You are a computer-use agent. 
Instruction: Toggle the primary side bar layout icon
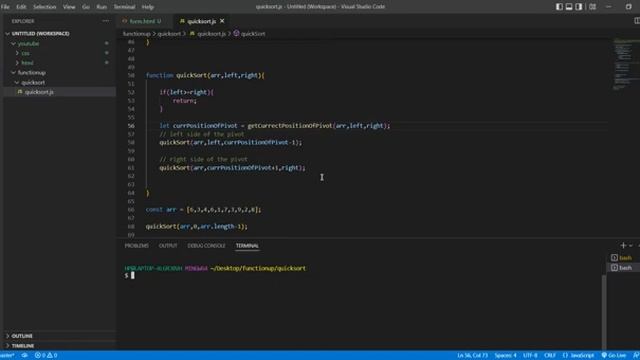click(559, 7)
